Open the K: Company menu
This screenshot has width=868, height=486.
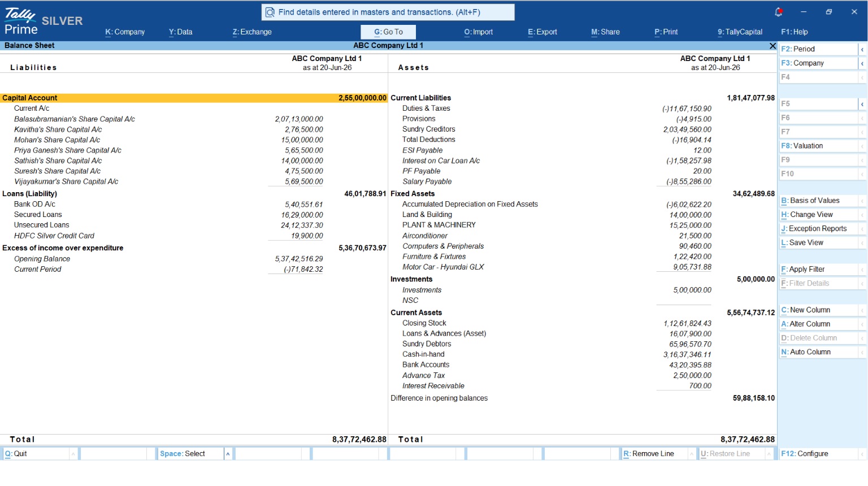(125, 32)
